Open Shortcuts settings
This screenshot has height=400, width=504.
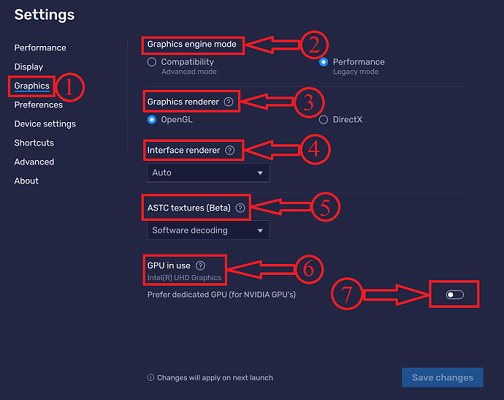(34, 143)
